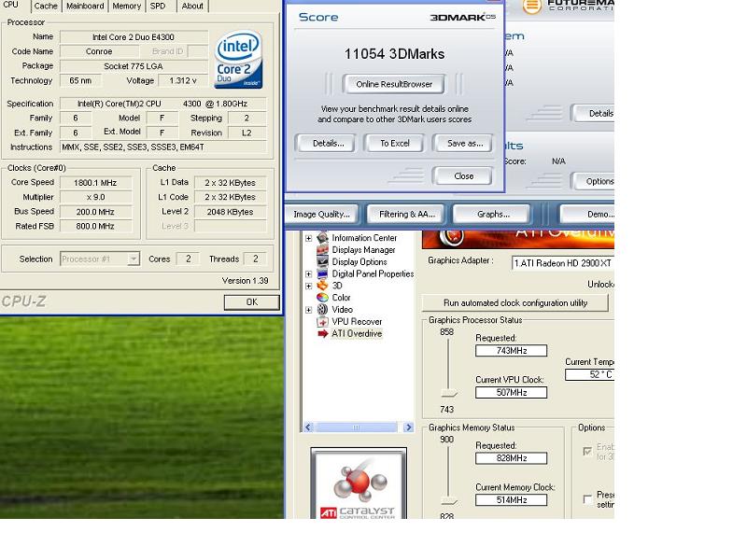Click the Current Memory Clock field 514MHz

pos(511,500)
